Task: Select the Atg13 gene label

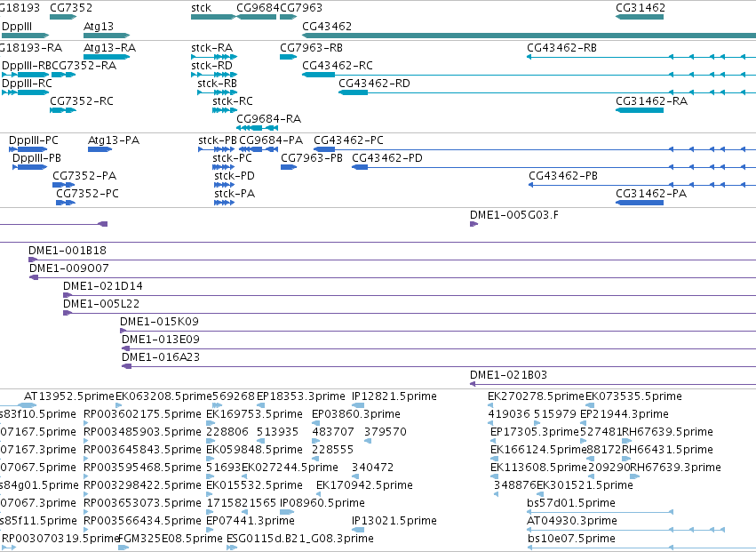Action: pos(99,26)
